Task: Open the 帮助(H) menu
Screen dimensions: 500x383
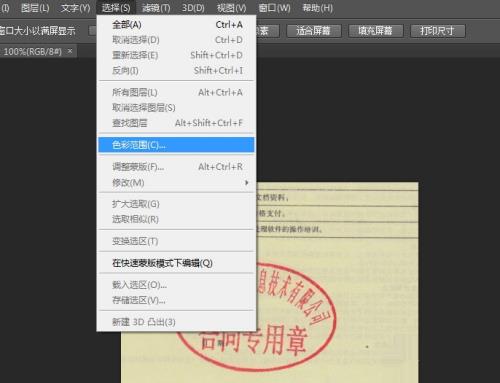Action: coord(317,8)
